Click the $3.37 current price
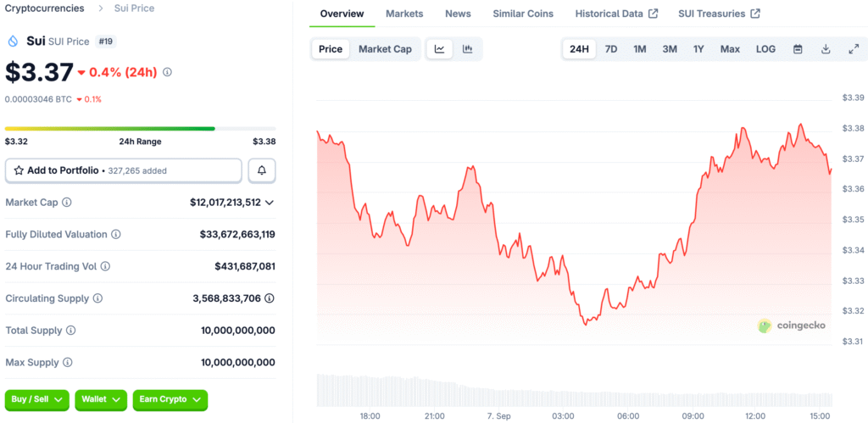The height and width of the screenshot is (423, 868). click(39, 72)
